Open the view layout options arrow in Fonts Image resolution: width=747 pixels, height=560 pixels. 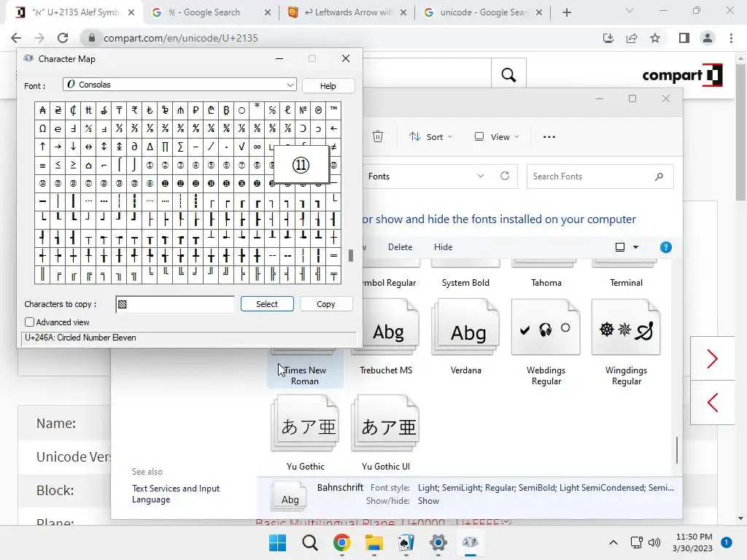(635, 247)
